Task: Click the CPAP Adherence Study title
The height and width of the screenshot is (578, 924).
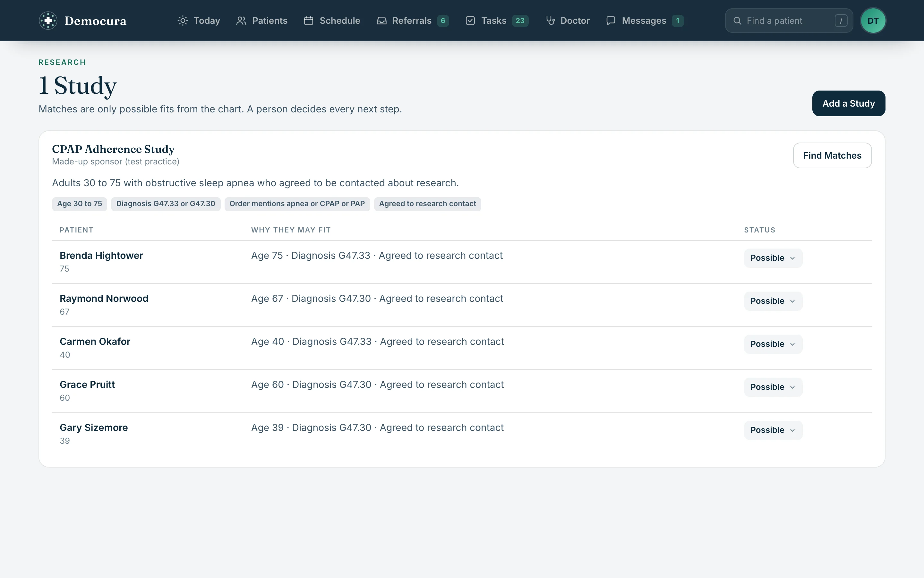Action: click(113, 149)
